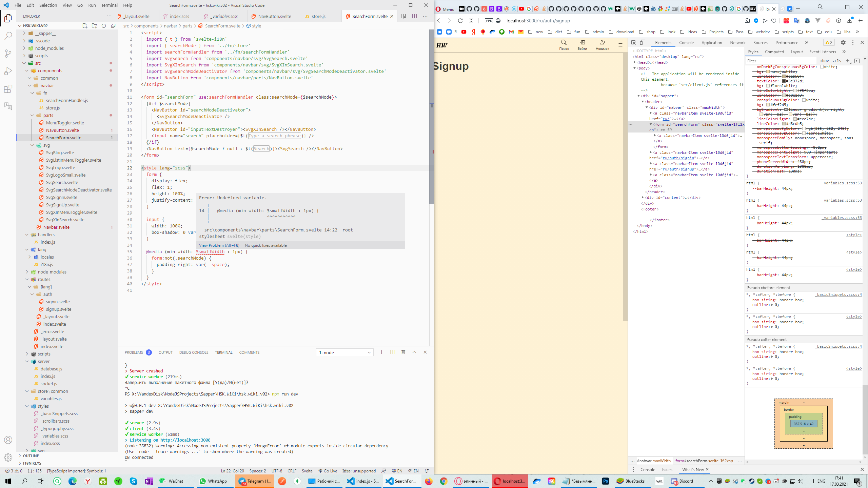The image size is (868, 488).
Task: Open Run and Debug view icon
Action: pos(8,71)
